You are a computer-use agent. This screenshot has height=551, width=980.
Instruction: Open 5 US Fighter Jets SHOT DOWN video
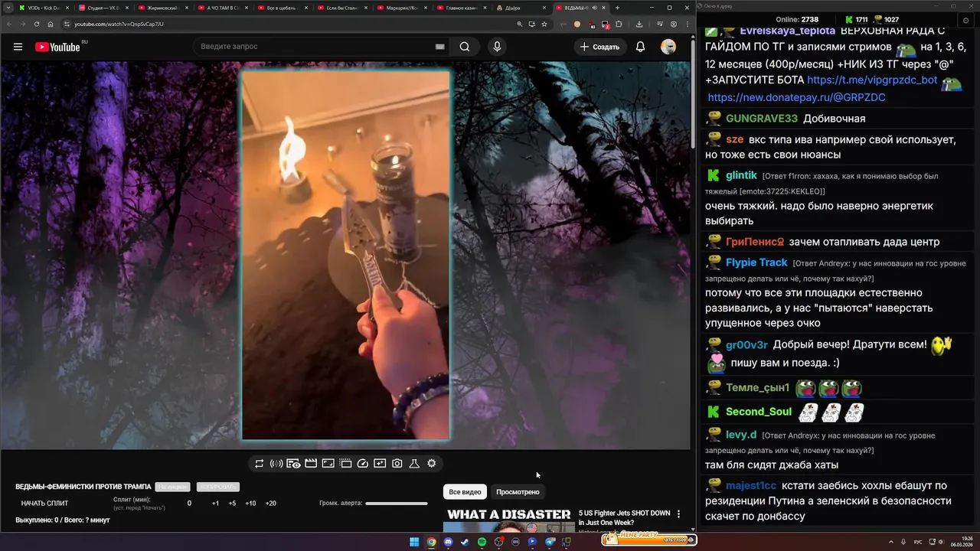point(624,517)
